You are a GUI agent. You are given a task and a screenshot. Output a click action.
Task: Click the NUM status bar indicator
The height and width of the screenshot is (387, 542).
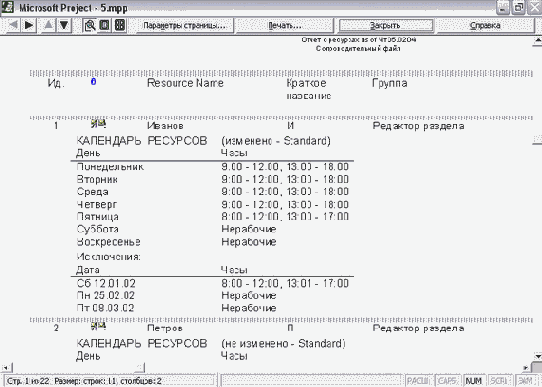click(474, 381)
